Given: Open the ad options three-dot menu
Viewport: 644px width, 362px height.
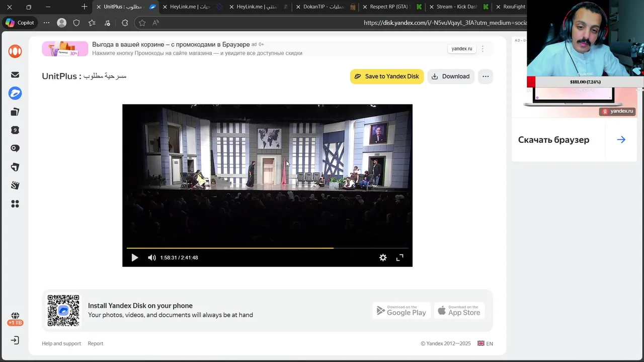Looking at the screenshot, I should (482, 49).
